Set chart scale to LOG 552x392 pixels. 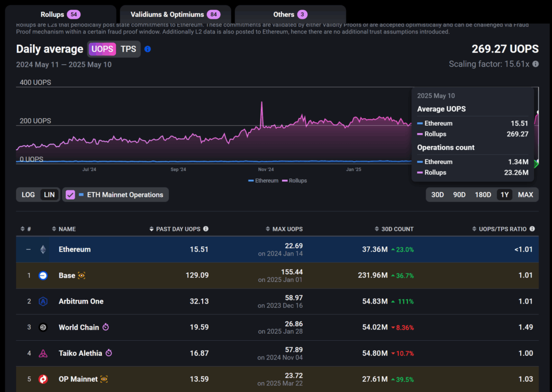pyautogui.click(x=28, y=195)
